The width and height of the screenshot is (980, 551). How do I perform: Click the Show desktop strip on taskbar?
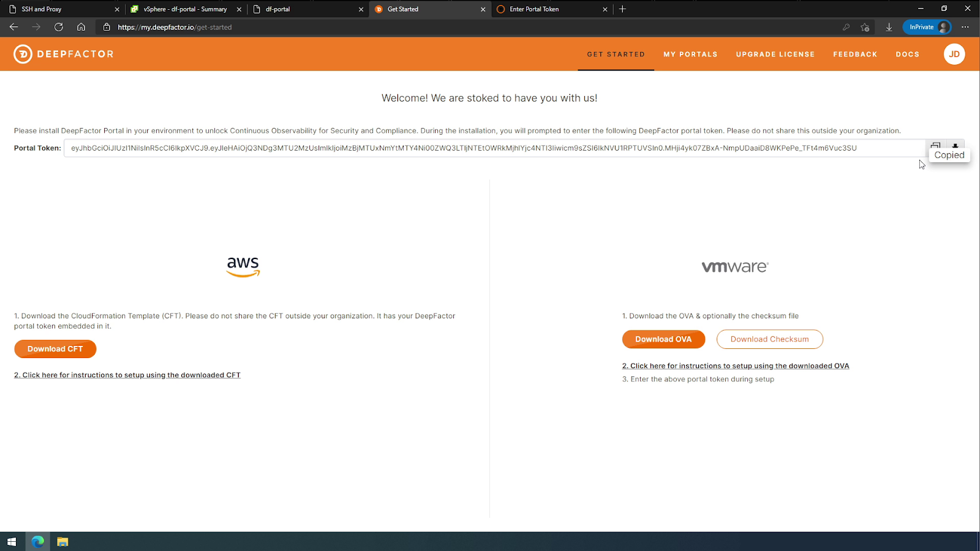978,542
